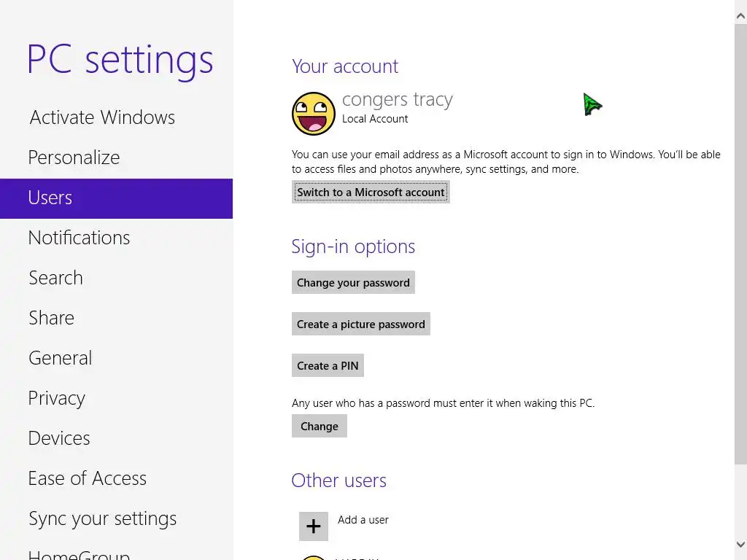This screenshot has height=560, width=747.
Task: Click Switch to a Microsoft account
Action: point(371,192)
